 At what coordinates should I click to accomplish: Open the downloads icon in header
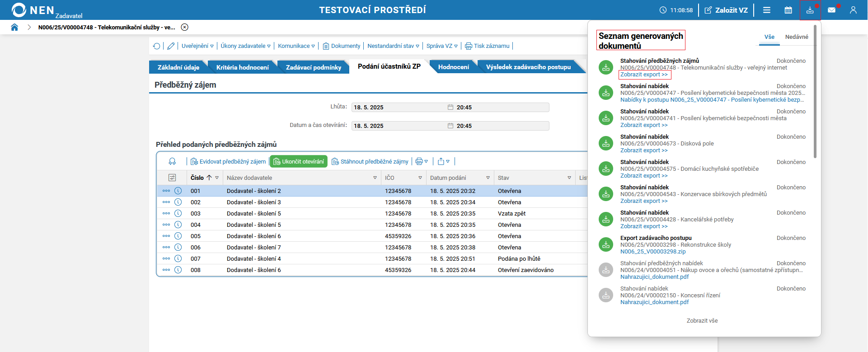(810, 10)
